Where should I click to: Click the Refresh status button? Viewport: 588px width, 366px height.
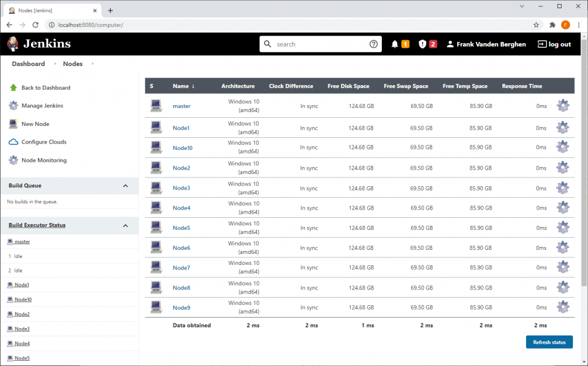550,342
